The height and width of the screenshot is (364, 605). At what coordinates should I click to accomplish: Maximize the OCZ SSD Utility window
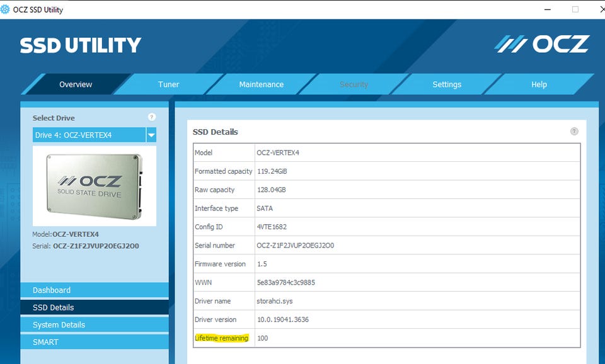coord(575,9)
